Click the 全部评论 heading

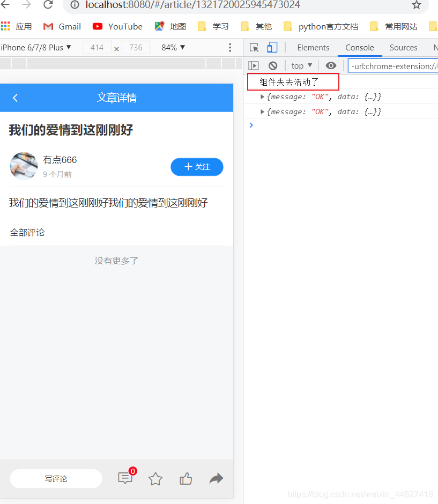tap(27, 232)
